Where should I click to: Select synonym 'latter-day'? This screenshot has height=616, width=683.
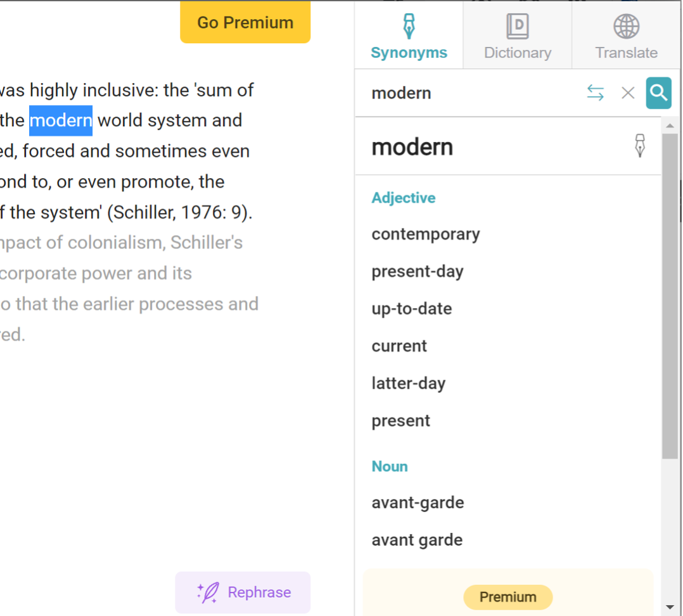click(409, 383)
